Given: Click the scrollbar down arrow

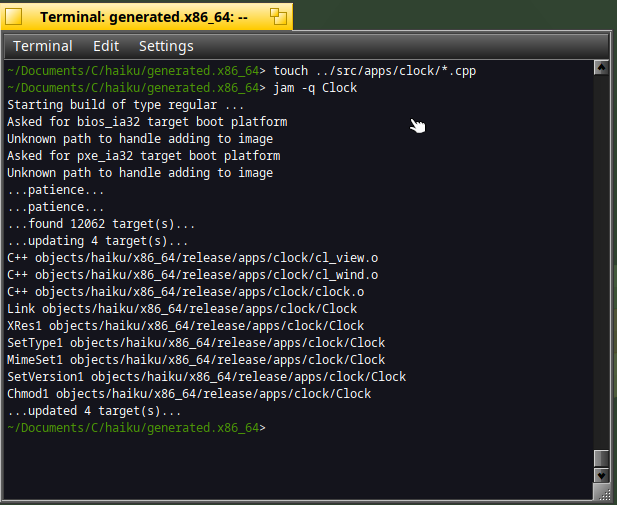Looking at the screenshot, I should [x=601, y=475].
